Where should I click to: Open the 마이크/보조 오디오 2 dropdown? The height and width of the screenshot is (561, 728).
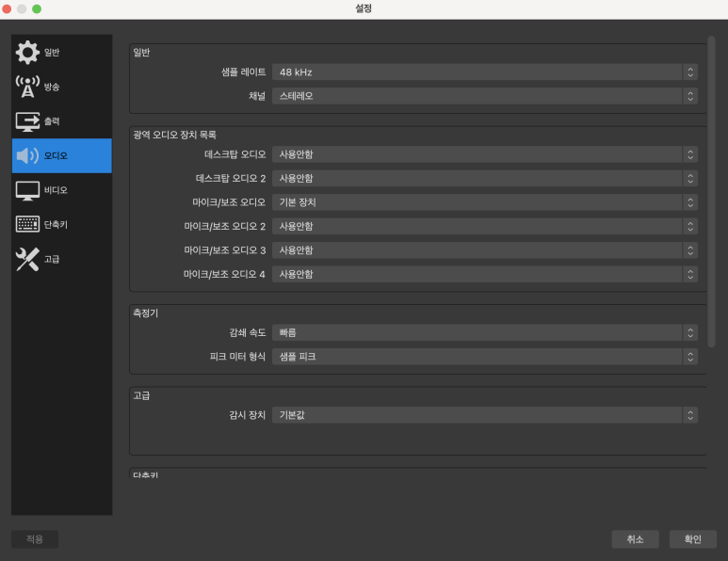pos(485,227)
